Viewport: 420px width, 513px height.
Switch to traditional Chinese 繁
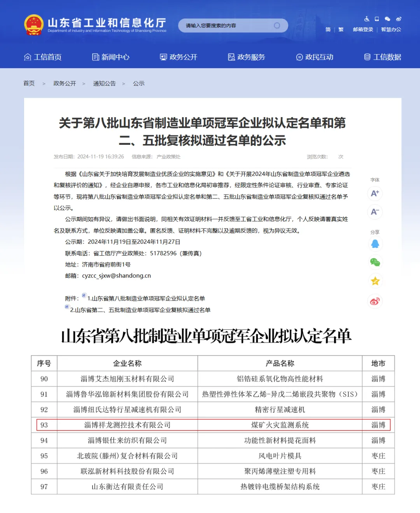[x=341, y=30]
